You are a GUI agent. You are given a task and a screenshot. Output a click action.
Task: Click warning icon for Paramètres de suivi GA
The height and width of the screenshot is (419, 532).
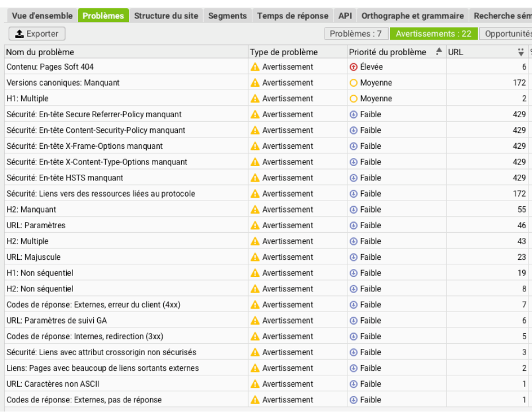click(255, 320)
